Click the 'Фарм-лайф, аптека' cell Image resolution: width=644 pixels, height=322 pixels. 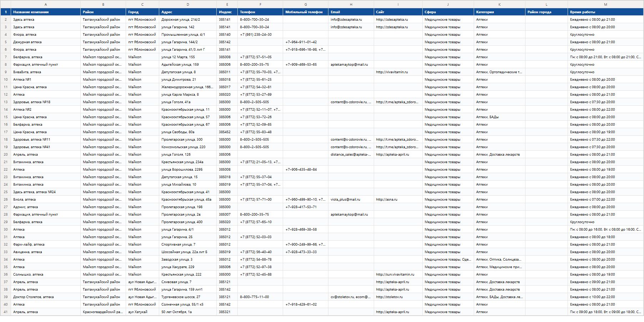(x=46, y=244)
